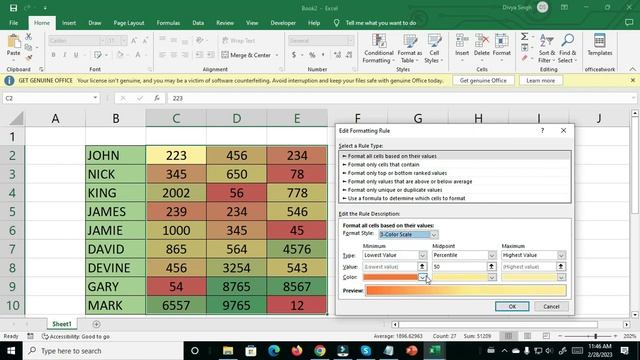This screenshot has width=640, height=360.
Task: Open the Templates add-in
Action: click(x=600, y=45)
